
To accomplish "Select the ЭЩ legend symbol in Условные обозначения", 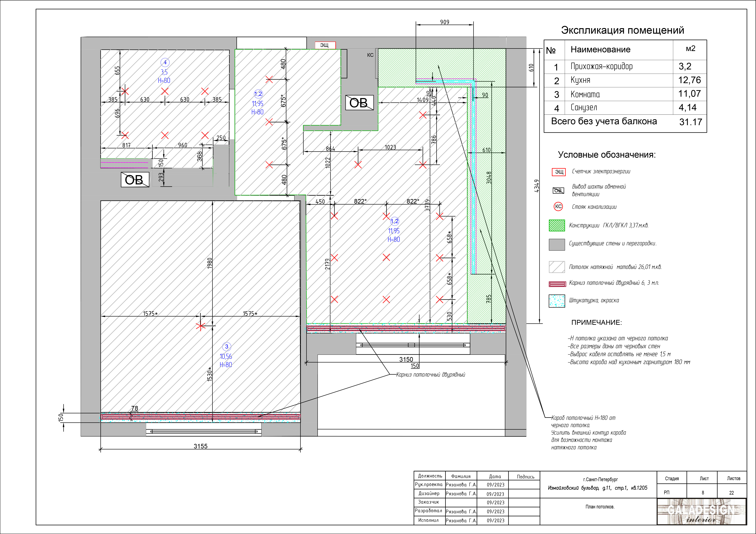I will tap(559, 172).
